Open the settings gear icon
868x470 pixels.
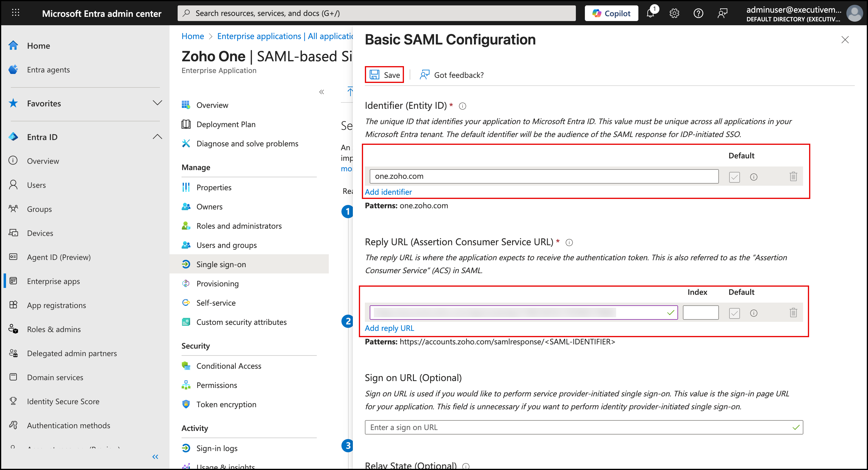pyautogui.click(x=674, y=13)
